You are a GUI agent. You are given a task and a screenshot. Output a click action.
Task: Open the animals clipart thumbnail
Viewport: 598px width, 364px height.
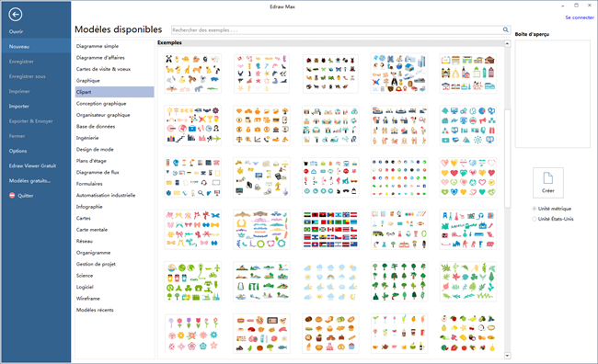point(192,74)
